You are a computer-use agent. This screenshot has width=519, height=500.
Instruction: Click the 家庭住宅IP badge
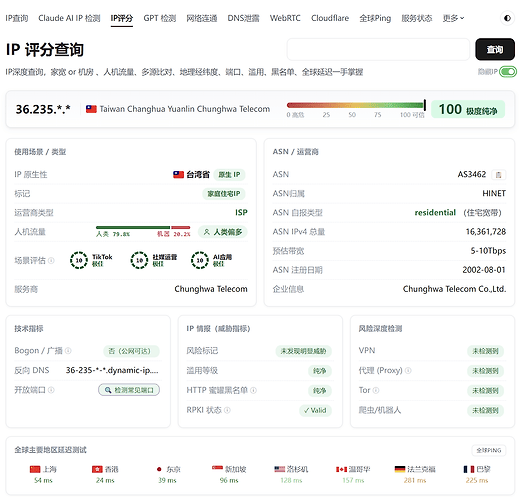(224, 194)
